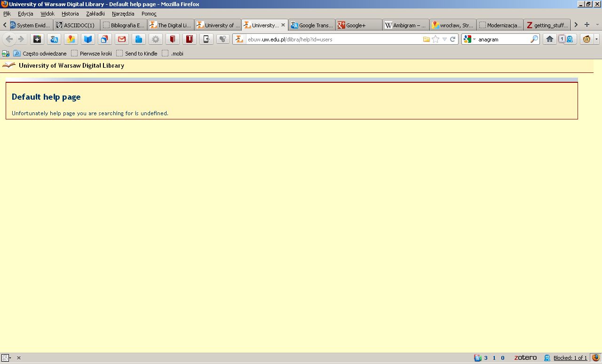Close the add-on bar with X
The image size is (602, 364).
[x=19, y=358]
